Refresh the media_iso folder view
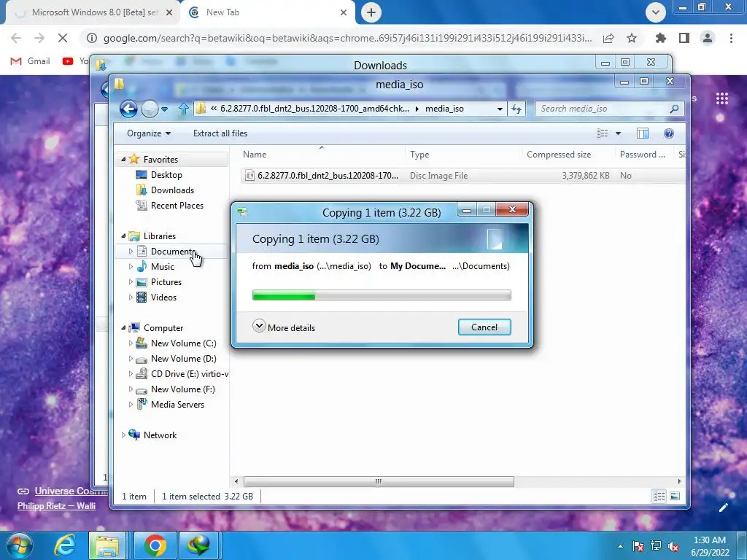 (516, 109)
